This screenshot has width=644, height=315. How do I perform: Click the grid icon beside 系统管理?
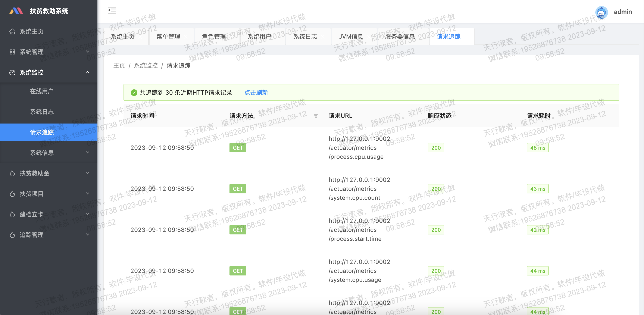coord(12,52)
